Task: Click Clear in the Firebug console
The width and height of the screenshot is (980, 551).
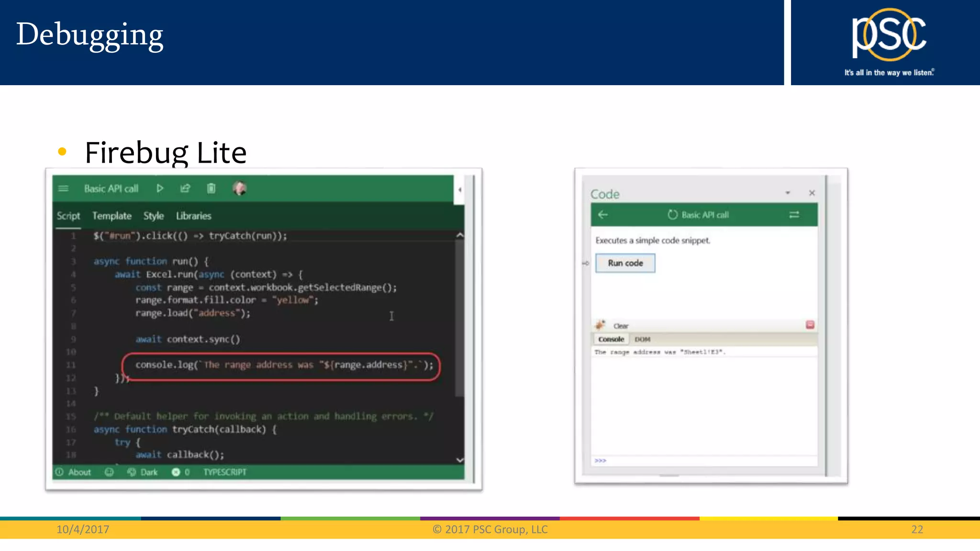Action: 621,326
